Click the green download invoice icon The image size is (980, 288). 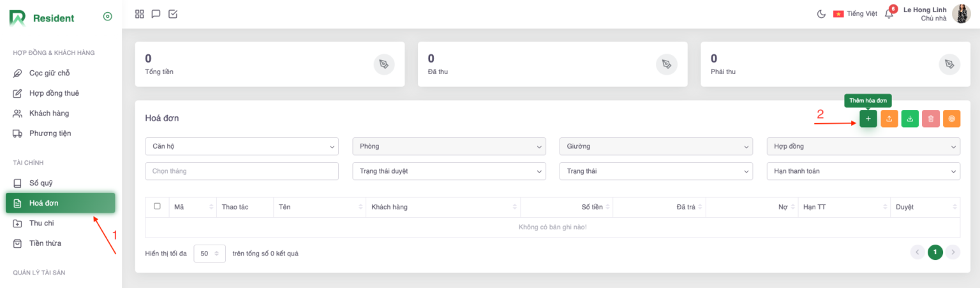910,119
